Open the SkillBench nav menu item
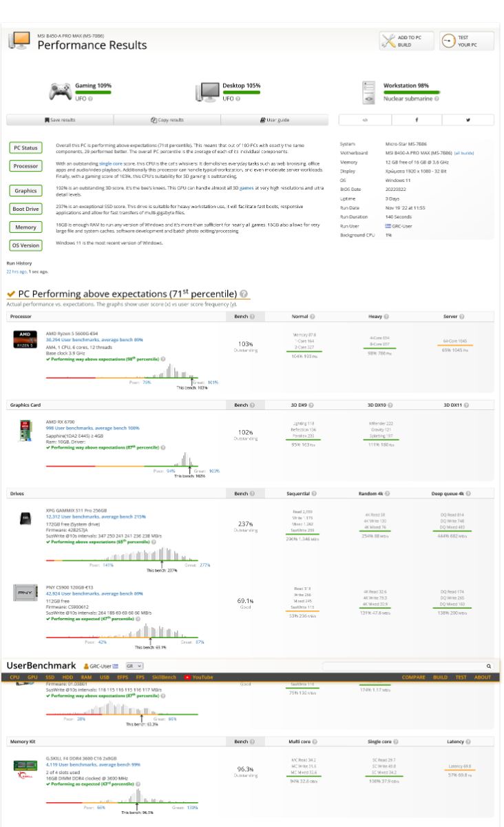 click(x=164, y=677)
